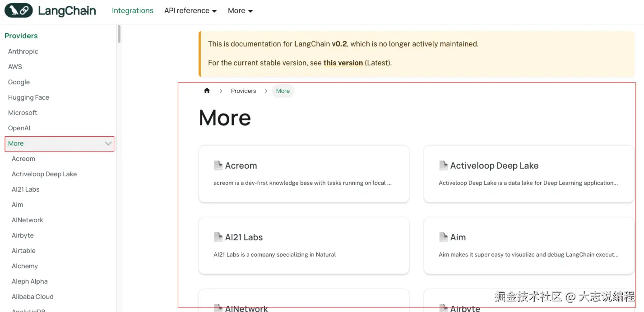Open Google in the sidebar
Viewport: 644px width, 312px height.
pyautogui.click(x=19, y=82)
